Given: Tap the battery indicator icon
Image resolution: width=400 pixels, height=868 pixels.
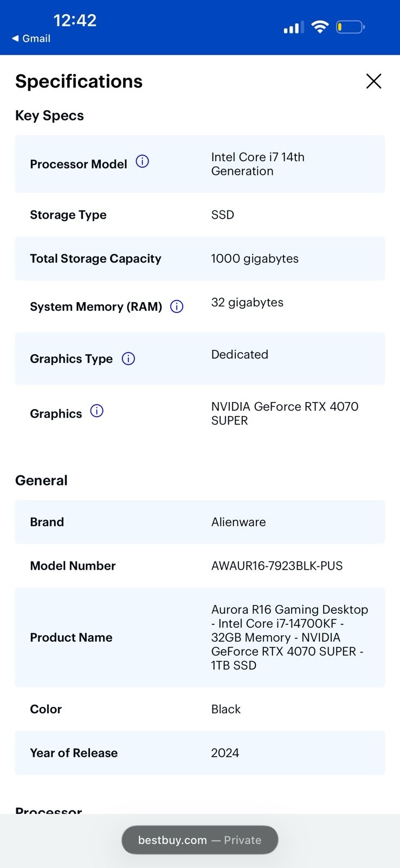Looking at the screenshot, I should click(350, 27).
